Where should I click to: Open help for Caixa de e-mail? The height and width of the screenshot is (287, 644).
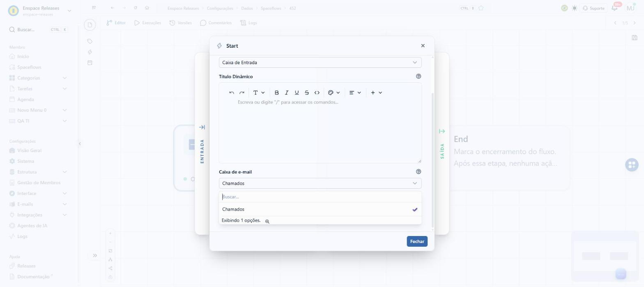[419, 171]
